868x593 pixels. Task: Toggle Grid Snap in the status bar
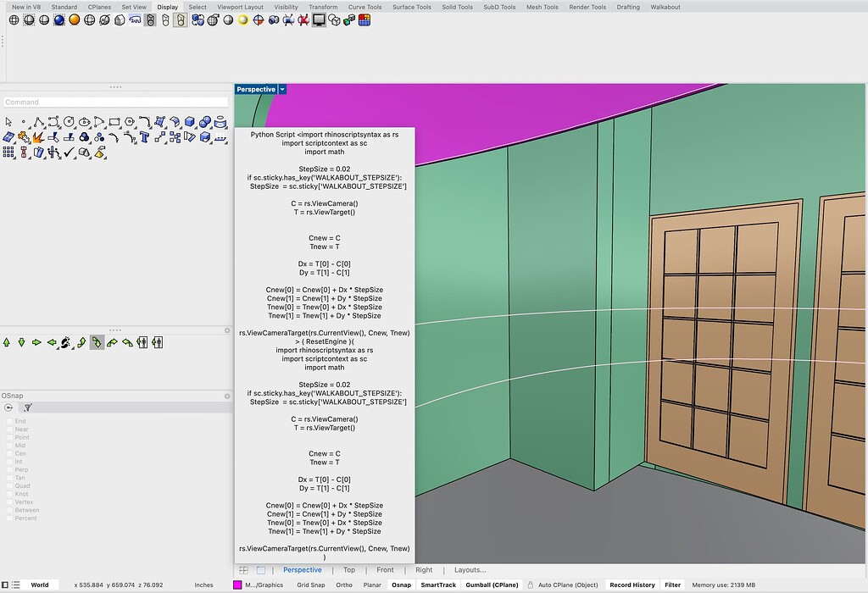pos(310,585)
